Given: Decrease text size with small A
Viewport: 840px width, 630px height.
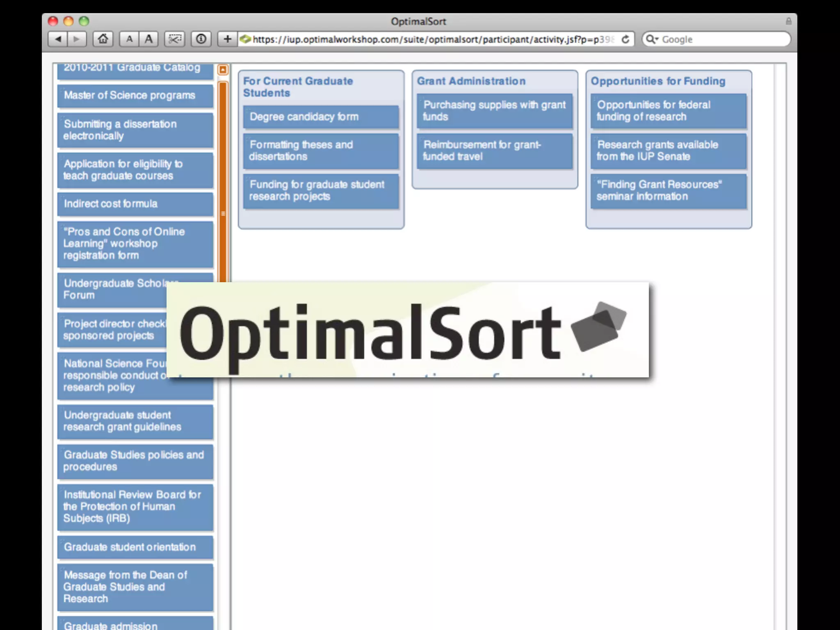Looking at the screenshot, I should [129, 39].
